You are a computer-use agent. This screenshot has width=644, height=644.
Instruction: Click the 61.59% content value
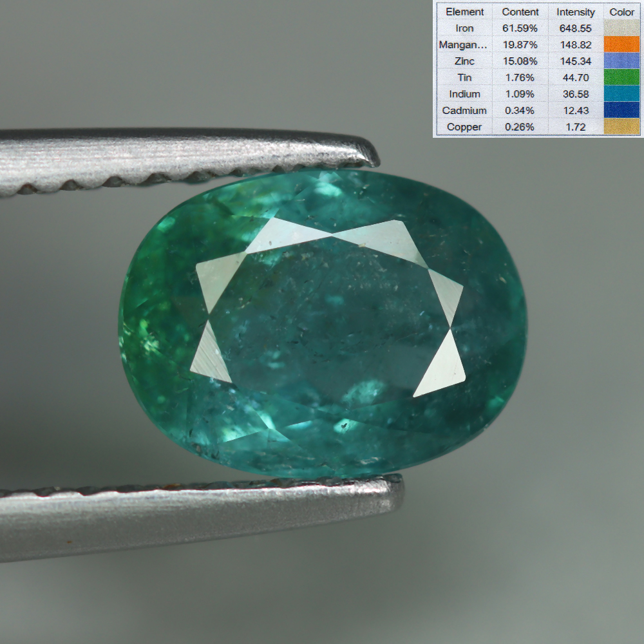520,28
